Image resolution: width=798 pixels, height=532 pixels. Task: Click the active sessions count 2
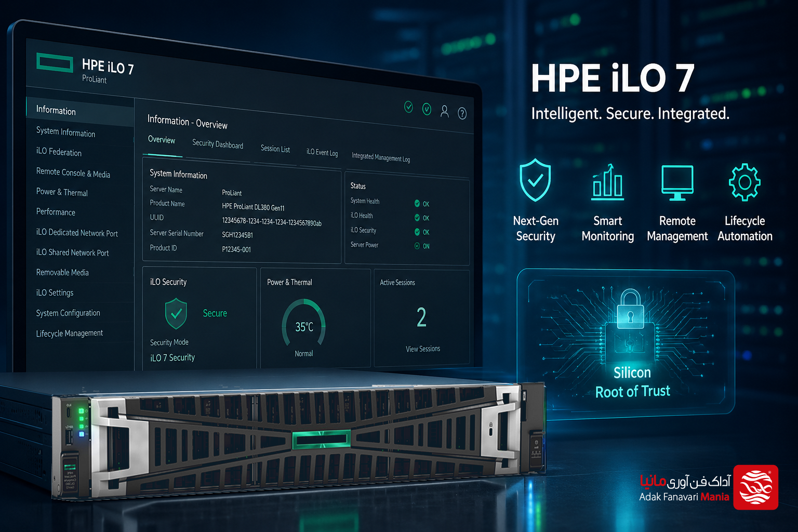coord(421,317)
